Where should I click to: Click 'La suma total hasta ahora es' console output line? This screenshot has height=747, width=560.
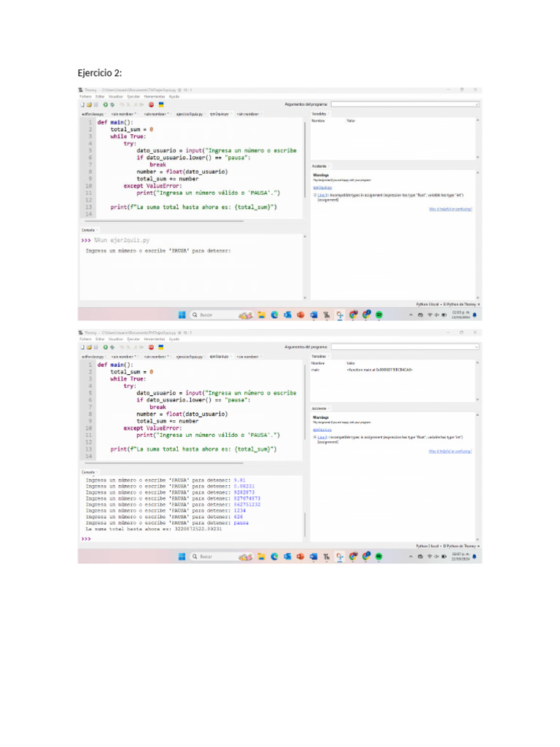click(x=153, y=529)
